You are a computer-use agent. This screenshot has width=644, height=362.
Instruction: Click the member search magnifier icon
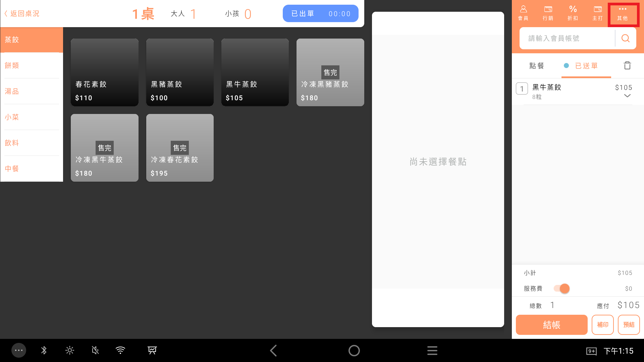[x=626, y=39]
